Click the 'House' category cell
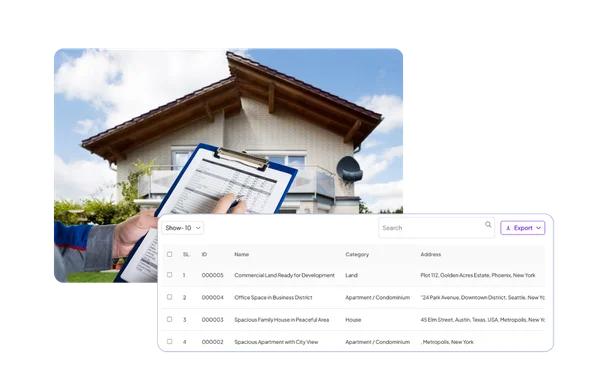The height and width of the screenshot is (380, 600). tap(353, 320)
